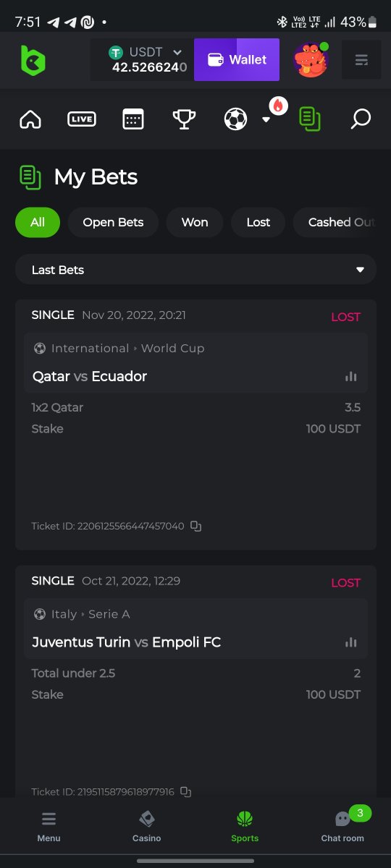
Task: Open the trophy tournaments icon
Action: click(184, 119)
